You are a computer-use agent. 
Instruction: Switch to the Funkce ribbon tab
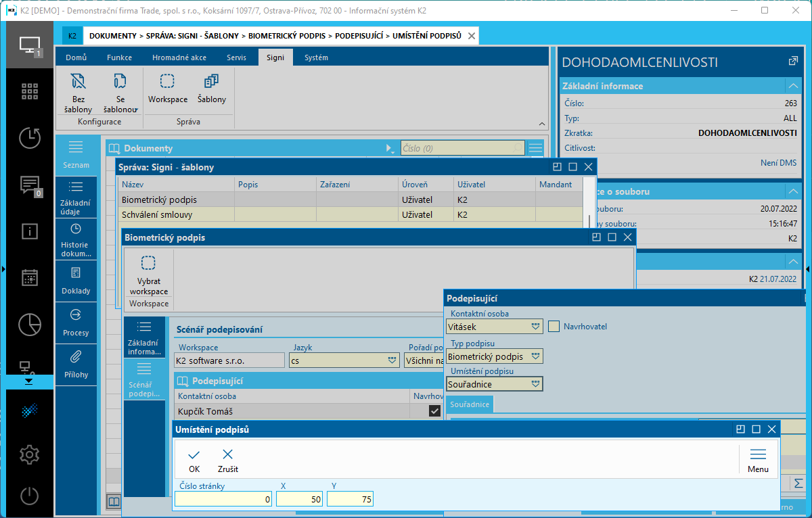(119, 57)
